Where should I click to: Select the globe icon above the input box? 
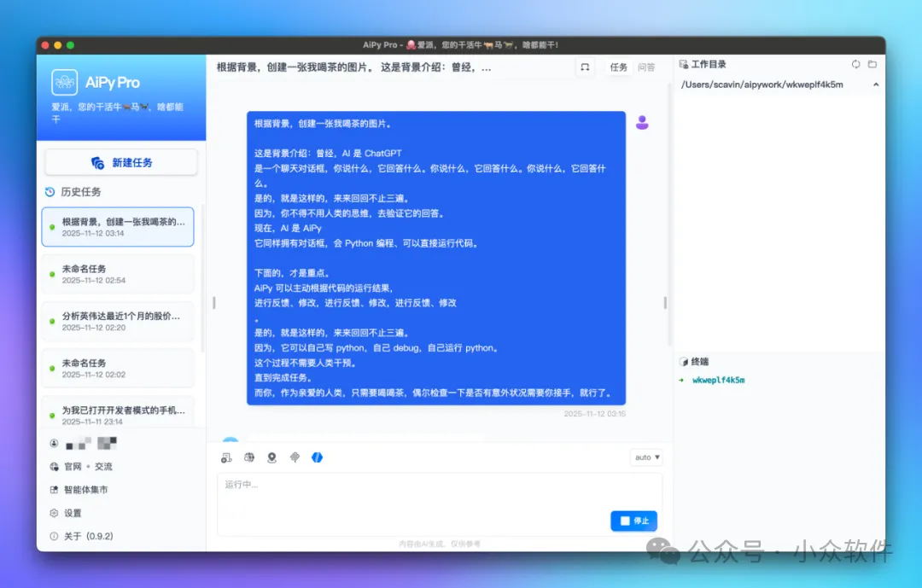pos(249,457)
